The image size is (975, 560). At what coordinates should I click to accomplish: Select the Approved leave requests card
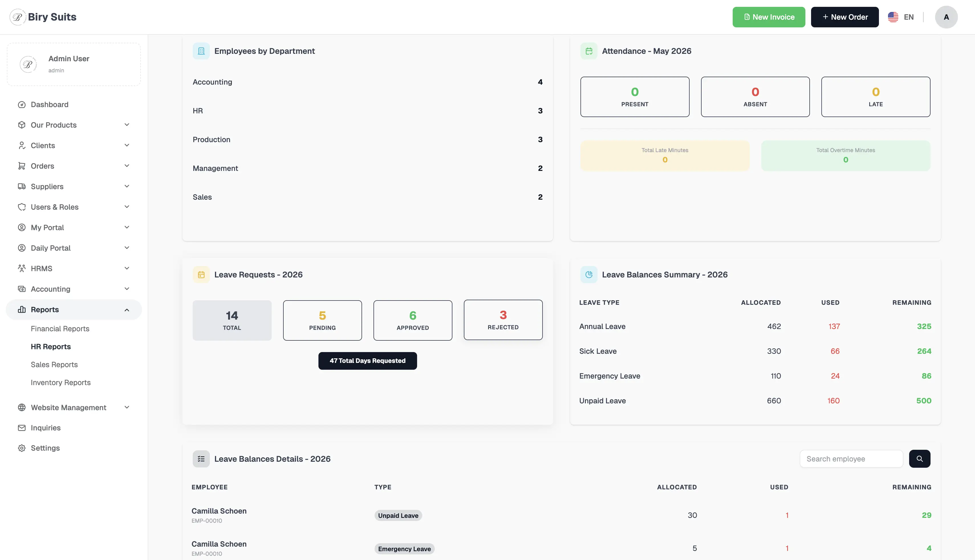413,320
